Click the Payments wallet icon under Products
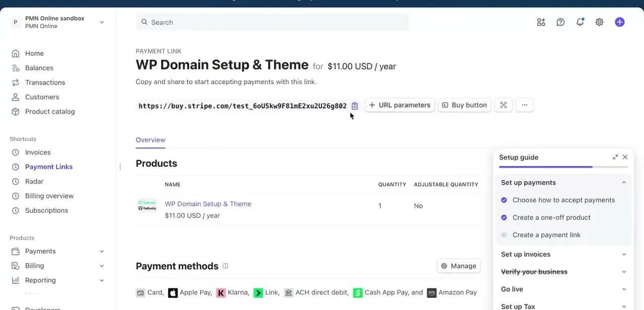This screenshot has width=644, height=310. coord(16,251)
